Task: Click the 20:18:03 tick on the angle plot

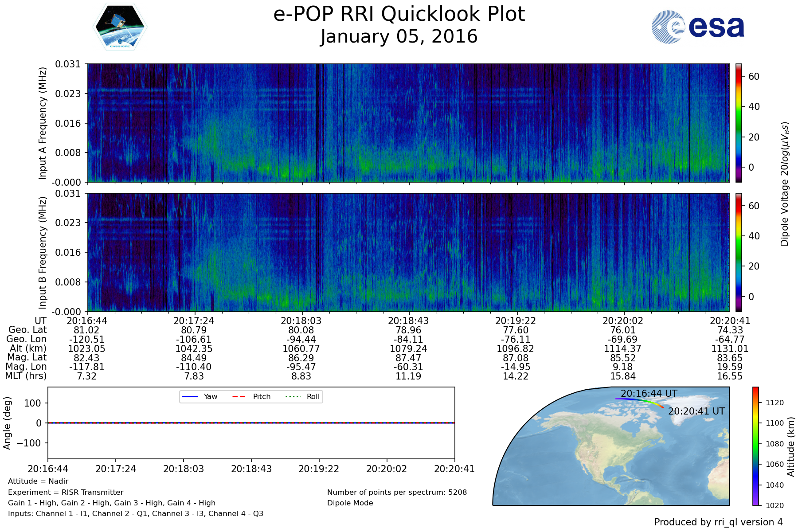Action: click(184, 469)
